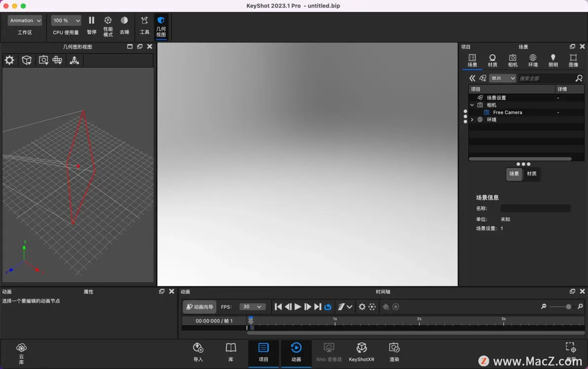588x369 pixels.
Task: Open the tools icon in the toolbar
Action: [x=145, y=25]
